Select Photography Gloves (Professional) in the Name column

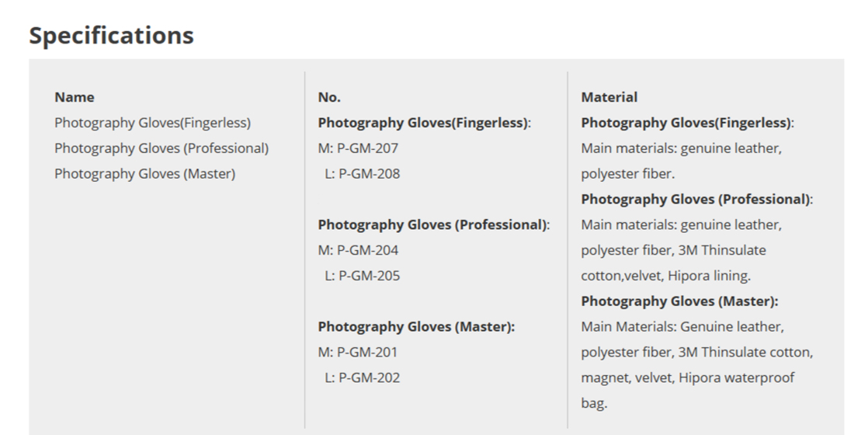pyautogui.click(x=161, y=148)
